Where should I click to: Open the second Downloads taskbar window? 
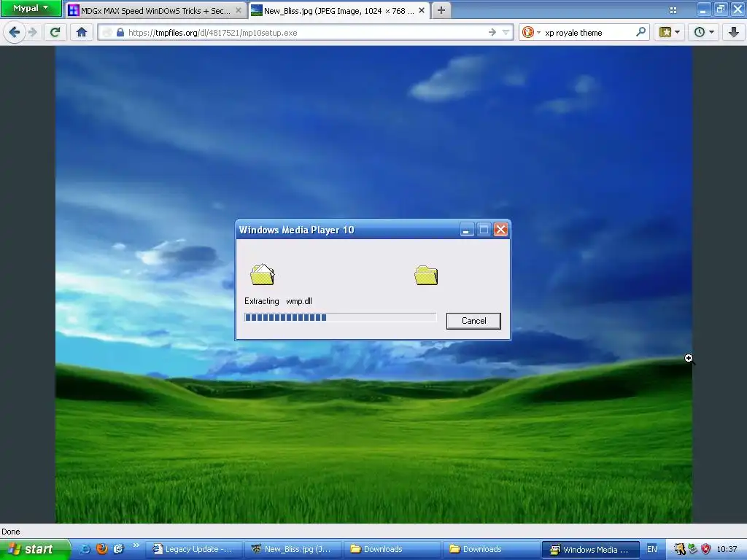(x=492, y=549)
